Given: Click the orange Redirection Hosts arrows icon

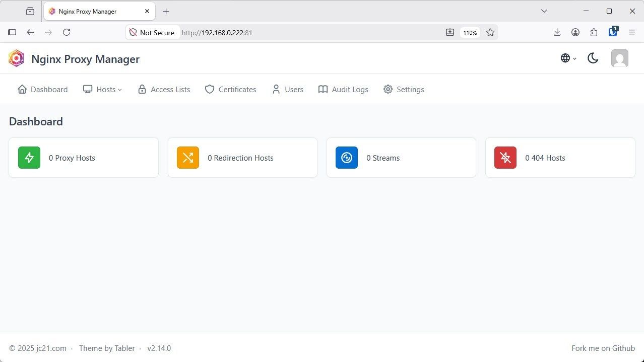Looking at the screenshot, I should [x=188, y=158].
